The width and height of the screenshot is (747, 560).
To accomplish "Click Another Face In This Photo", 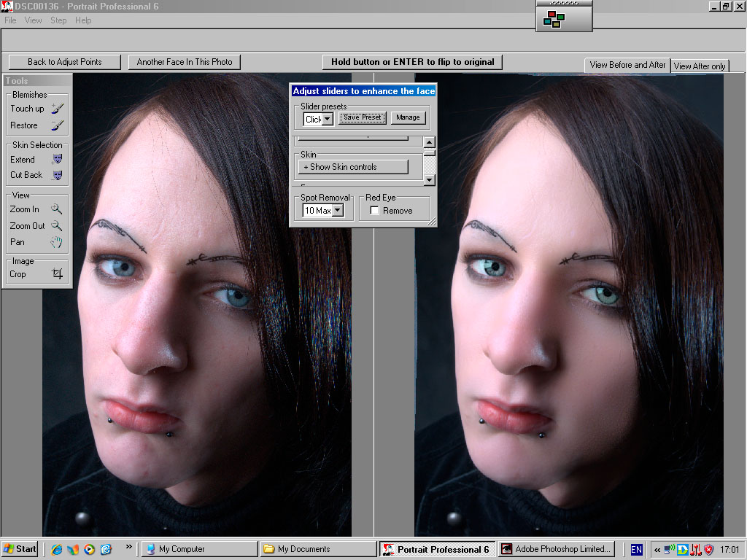I will 185,62.
